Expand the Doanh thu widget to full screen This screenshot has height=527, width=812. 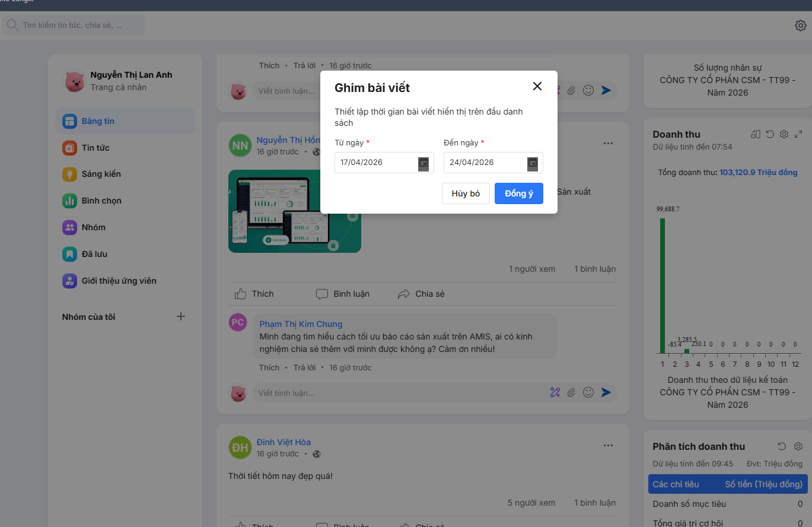[x=798, y=134]
